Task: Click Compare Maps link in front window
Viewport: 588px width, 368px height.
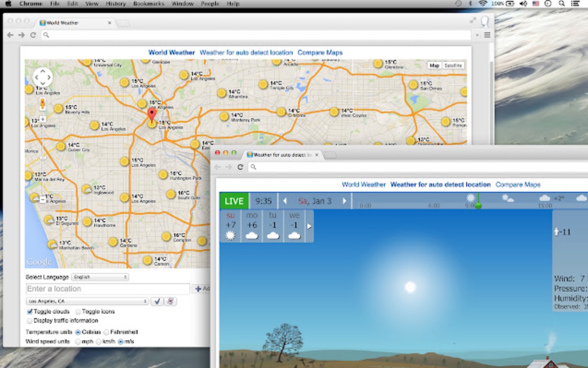Action: point(517,184)
